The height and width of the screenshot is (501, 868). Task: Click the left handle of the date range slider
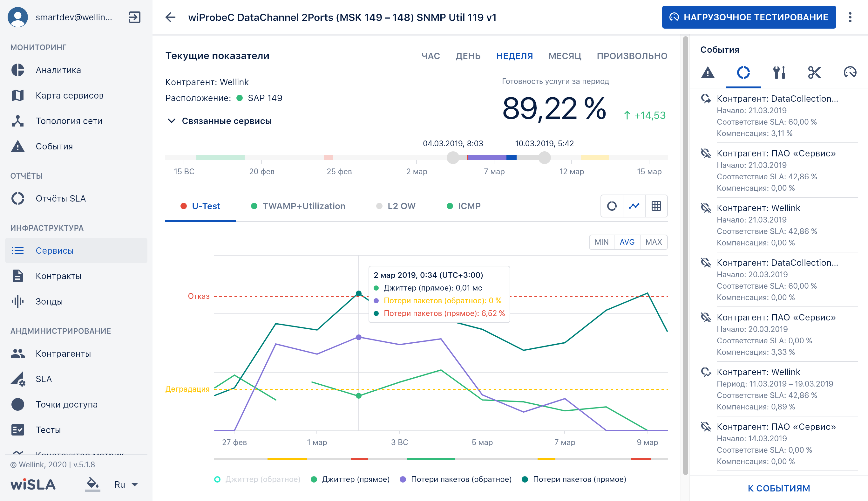[452, 158]
